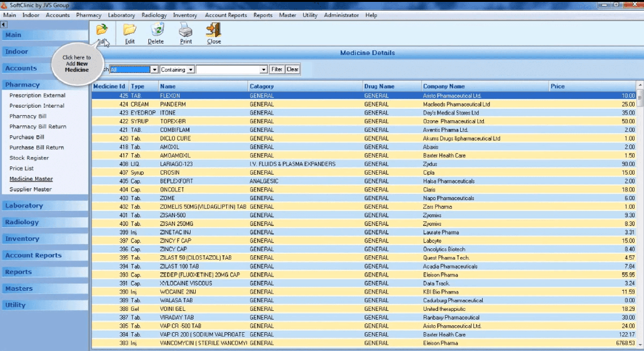The width and height of the screenshot is (644, 351).
Task: Click the Clear button
Action: point(293,69)
